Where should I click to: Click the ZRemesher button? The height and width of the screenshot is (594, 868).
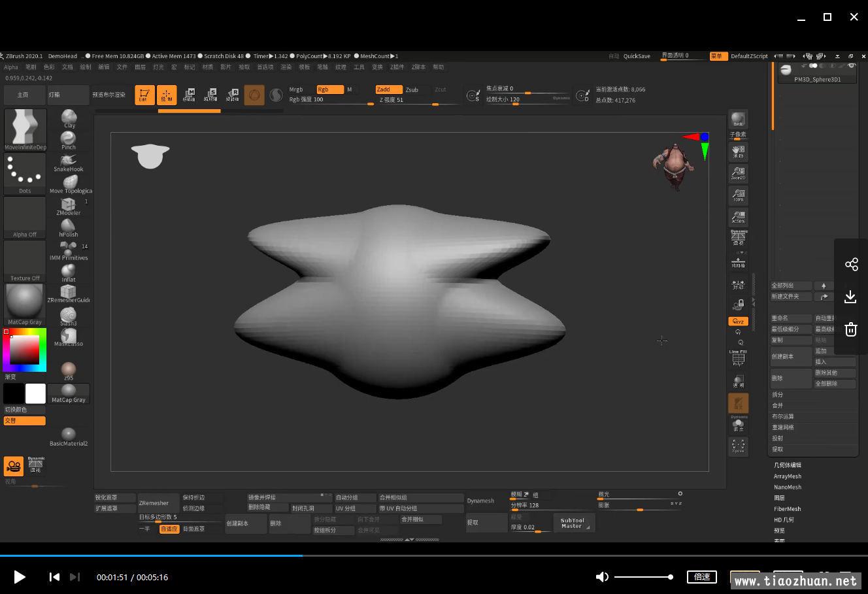158,503
